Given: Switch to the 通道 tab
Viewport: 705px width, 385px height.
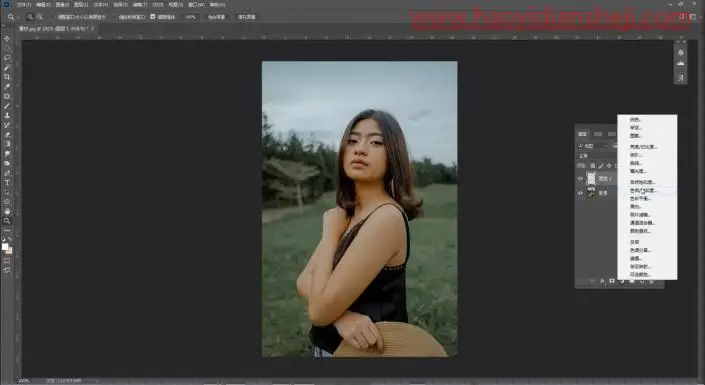Looking at the screenshot, I should point(598,134).
